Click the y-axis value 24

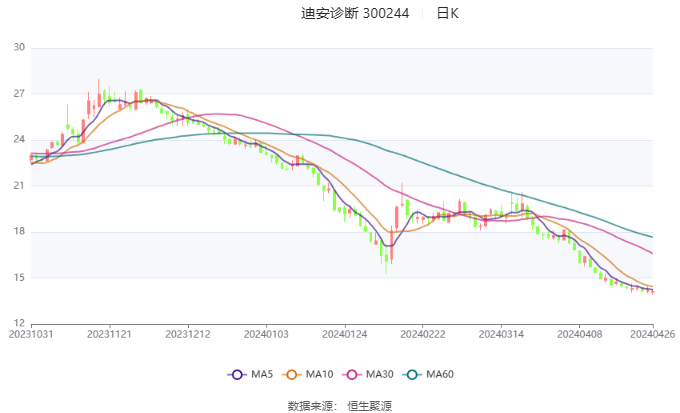(x=19, y=139)
